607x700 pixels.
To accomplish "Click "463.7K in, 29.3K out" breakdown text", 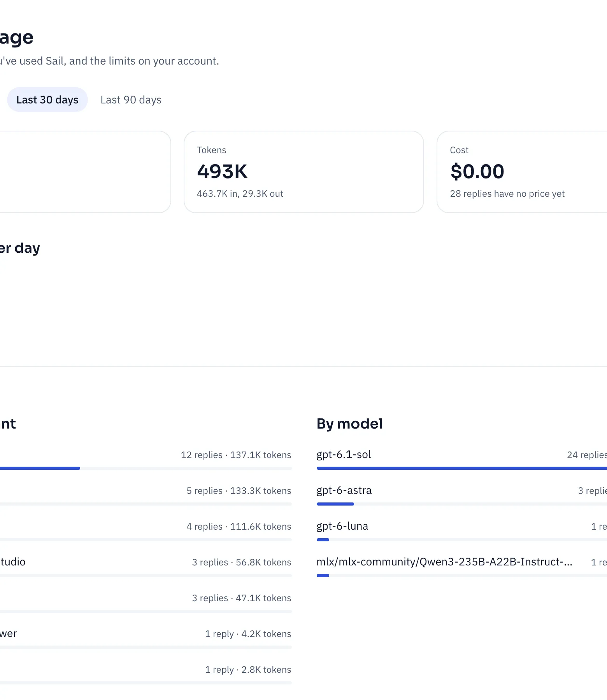I will tap(240, 194).
